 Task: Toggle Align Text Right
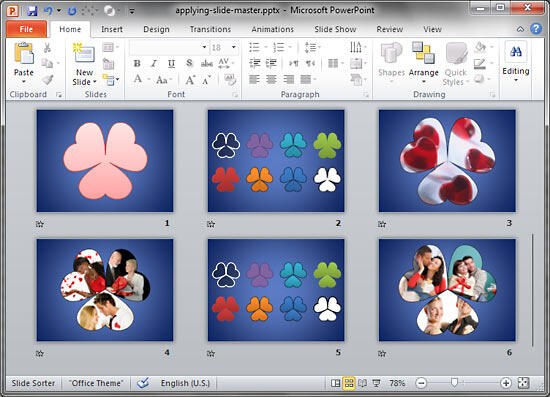pos(289,80)
